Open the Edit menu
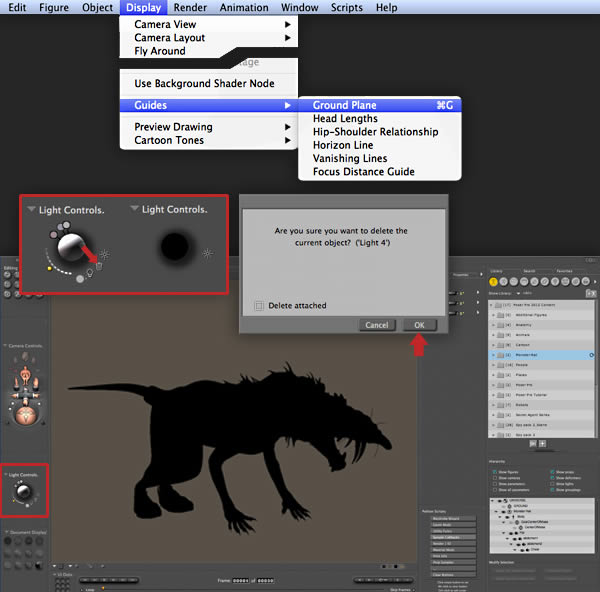600x592 pixels. (x=17, y=7)
